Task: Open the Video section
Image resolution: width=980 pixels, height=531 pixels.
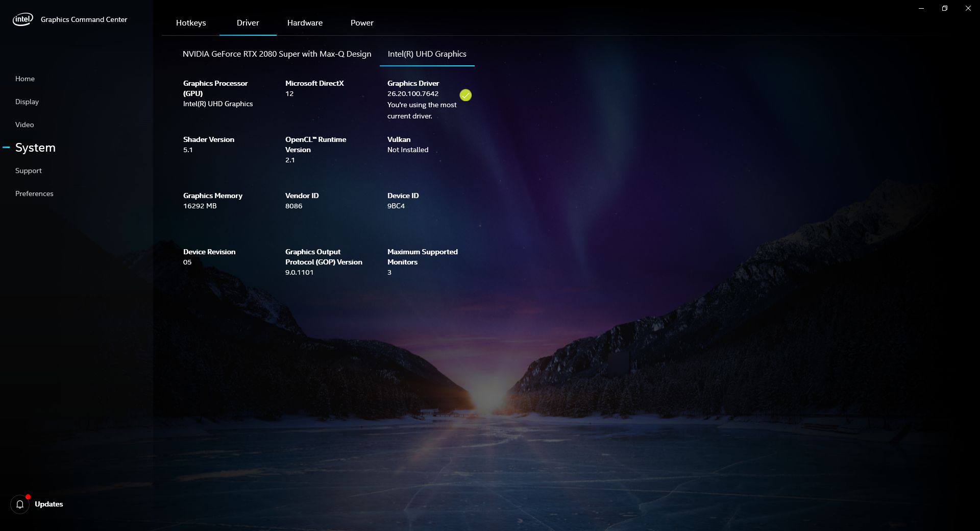Action: [24, 125]
